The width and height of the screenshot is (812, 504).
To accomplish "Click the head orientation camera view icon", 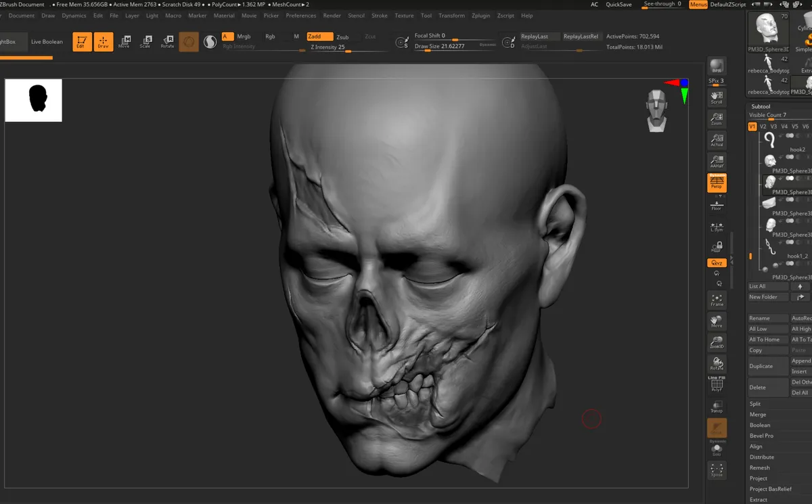I will 658,111.
